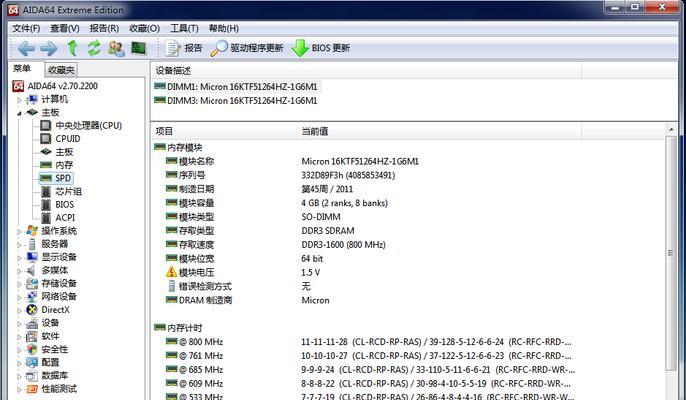Select 芯片组 chipset tree item
Screen dimensions: 686x400
click(x=68, y=191)
